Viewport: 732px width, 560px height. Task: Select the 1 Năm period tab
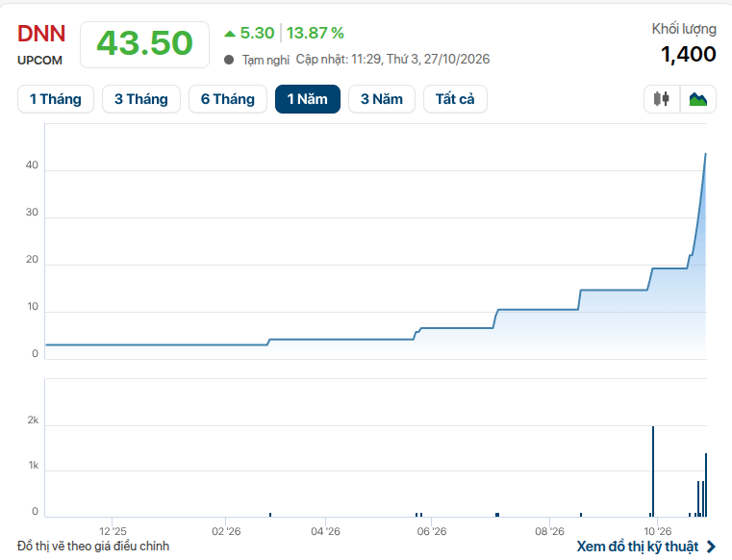pos(308,99)
